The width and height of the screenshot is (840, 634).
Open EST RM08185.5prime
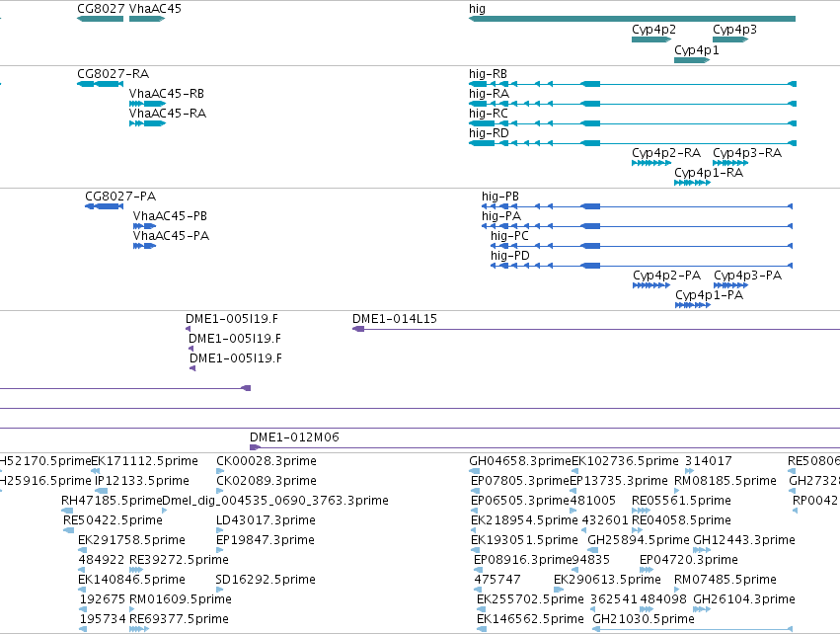(725, 481)
